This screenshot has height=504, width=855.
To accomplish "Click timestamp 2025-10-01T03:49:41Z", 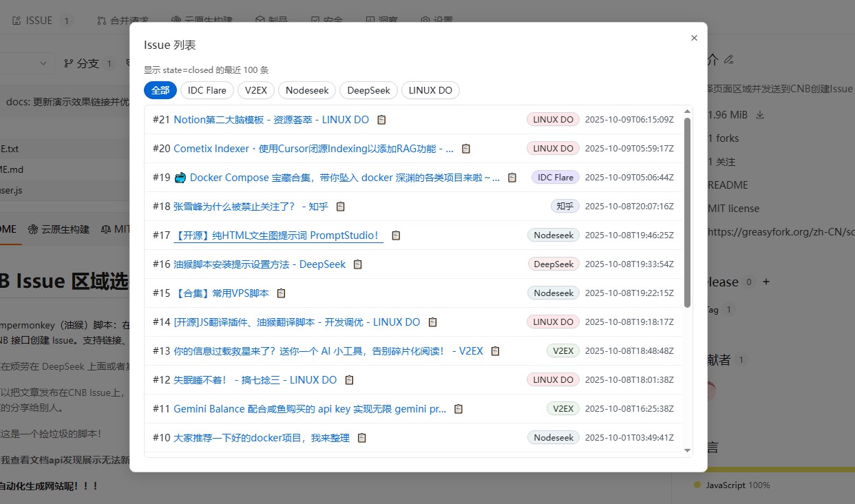I will [629, 438].
